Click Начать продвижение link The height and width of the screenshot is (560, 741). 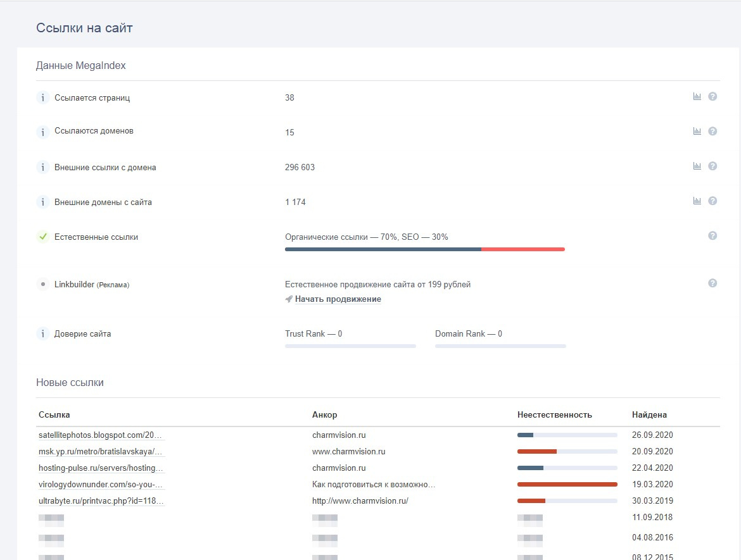point(338,299)
